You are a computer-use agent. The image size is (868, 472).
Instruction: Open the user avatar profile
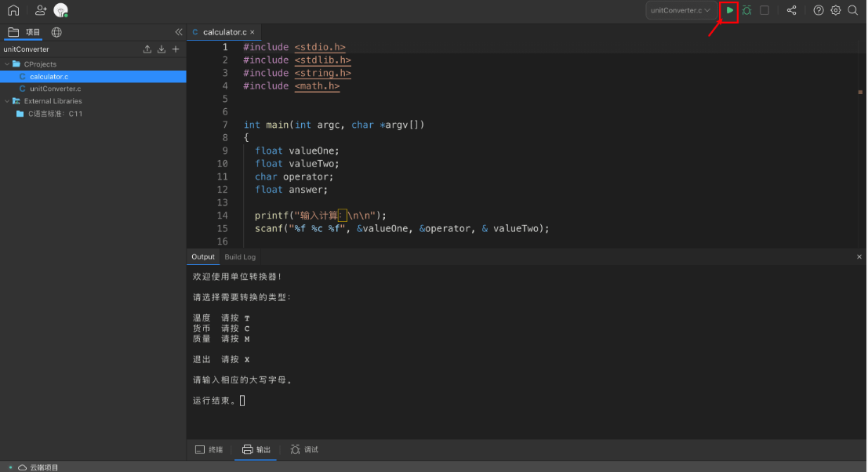click(x=60, y=10)
